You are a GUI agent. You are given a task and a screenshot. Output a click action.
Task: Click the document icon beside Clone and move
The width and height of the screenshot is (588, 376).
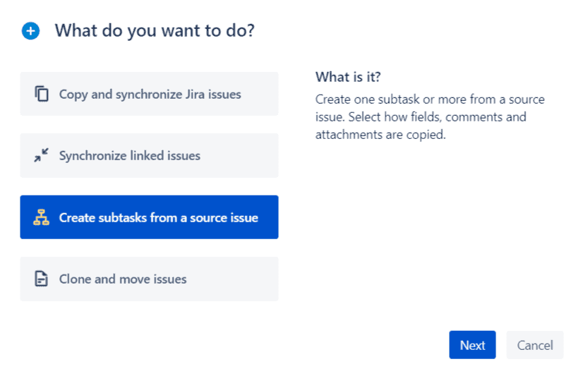[42, 279]
